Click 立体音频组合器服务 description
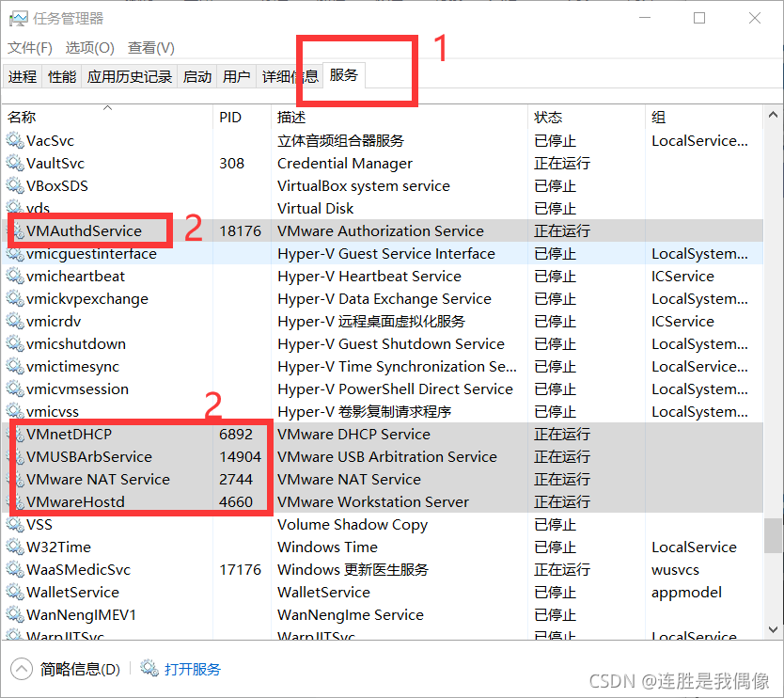Image resolution: width=784 pixels, height=698 pixels. click(x=340, y=140)
